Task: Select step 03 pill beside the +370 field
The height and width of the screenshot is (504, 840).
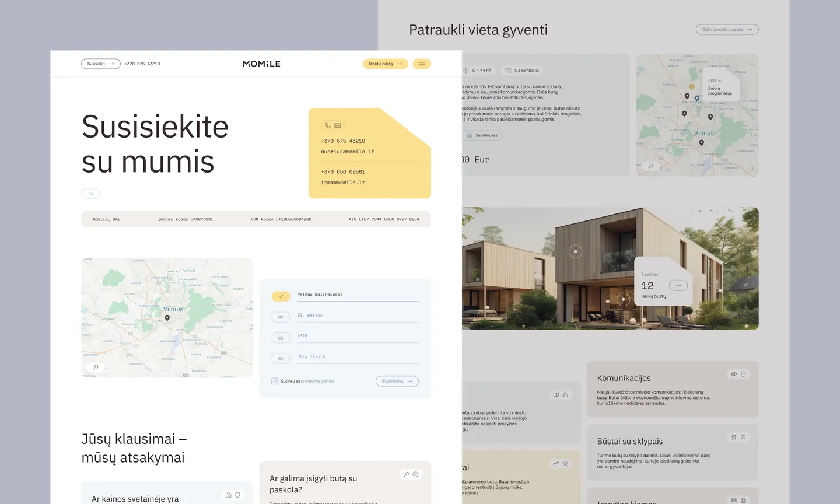Action: (x=281, y=338)
